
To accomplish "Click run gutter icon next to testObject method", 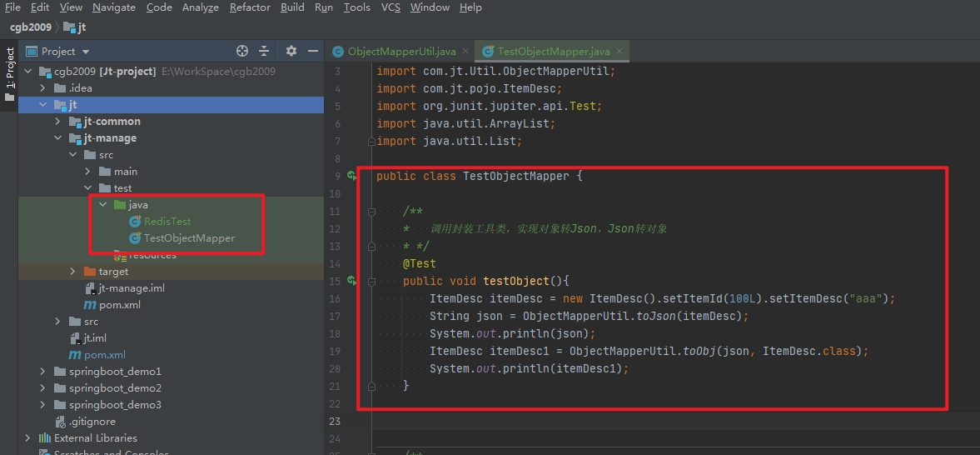I will click(352, 281).
